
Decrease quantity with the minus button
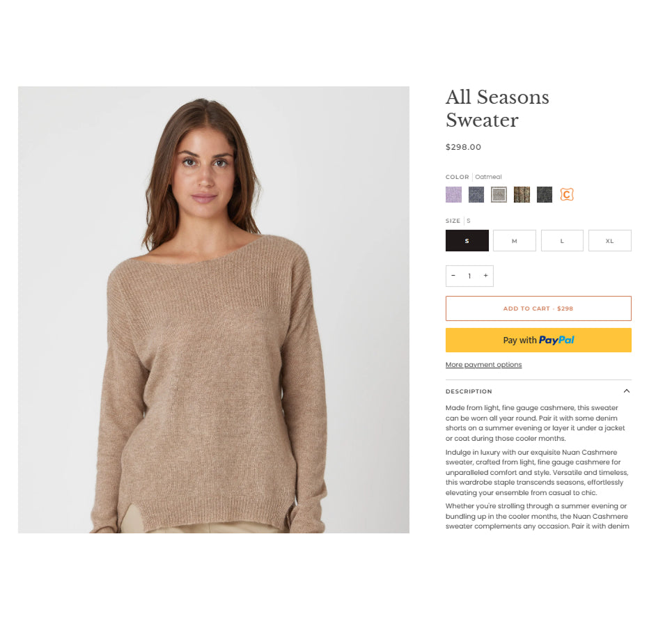click(453, 276)
